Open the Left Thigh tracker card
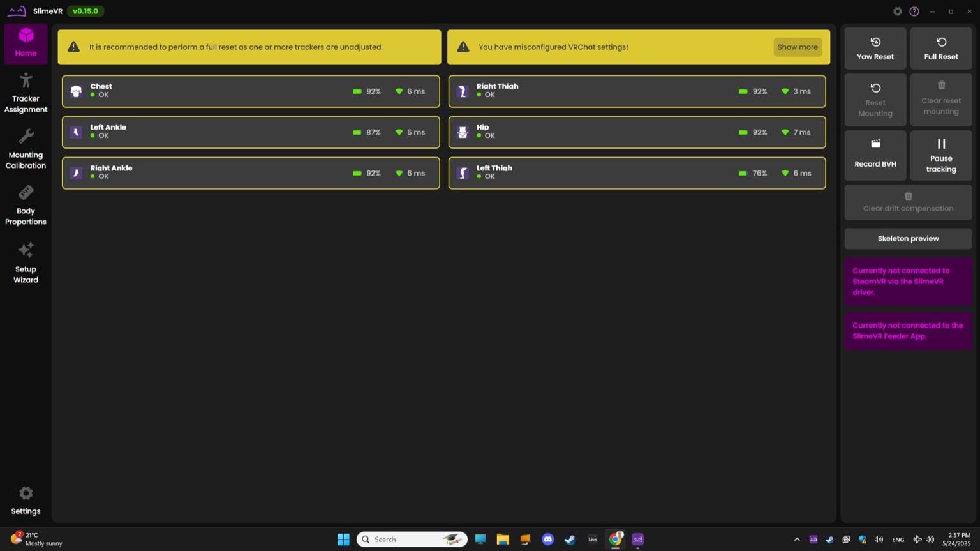This screenshot has width=980, height=551. pos(637,173)
